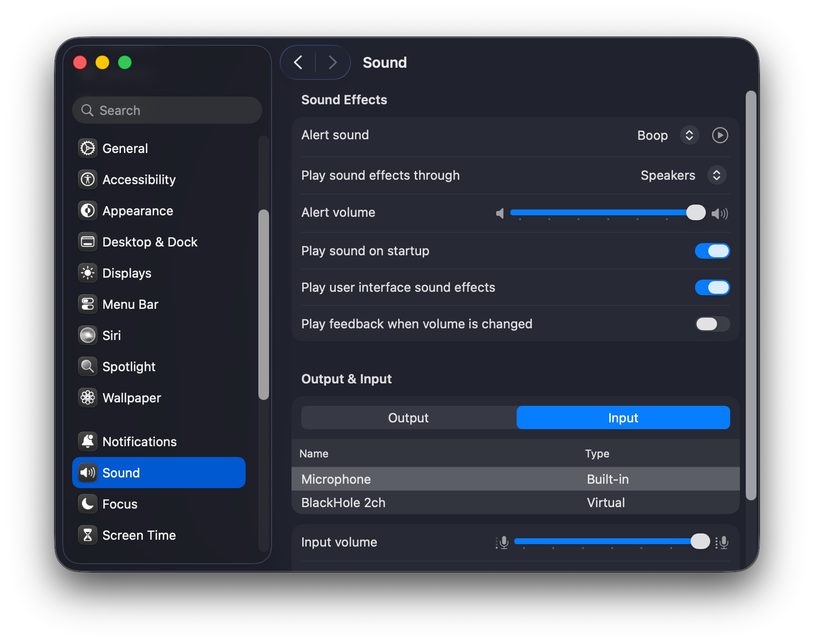Click the loud speaker icon by Alert volume
The height and width of the screenshot is (644, 814).
(x=719, y=213)
